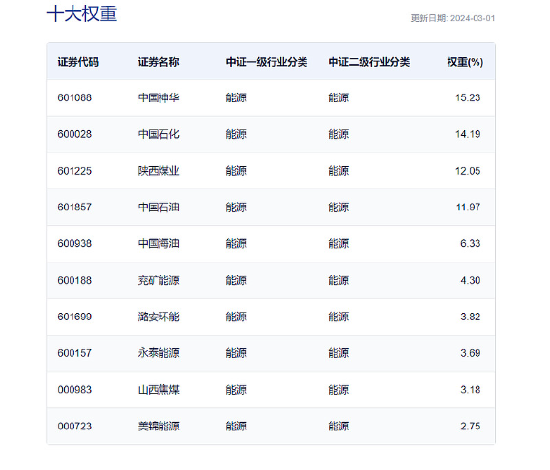Click the 十大权重 heading
The width and height of the screenshot is (550, 470).
click(82, 14)
